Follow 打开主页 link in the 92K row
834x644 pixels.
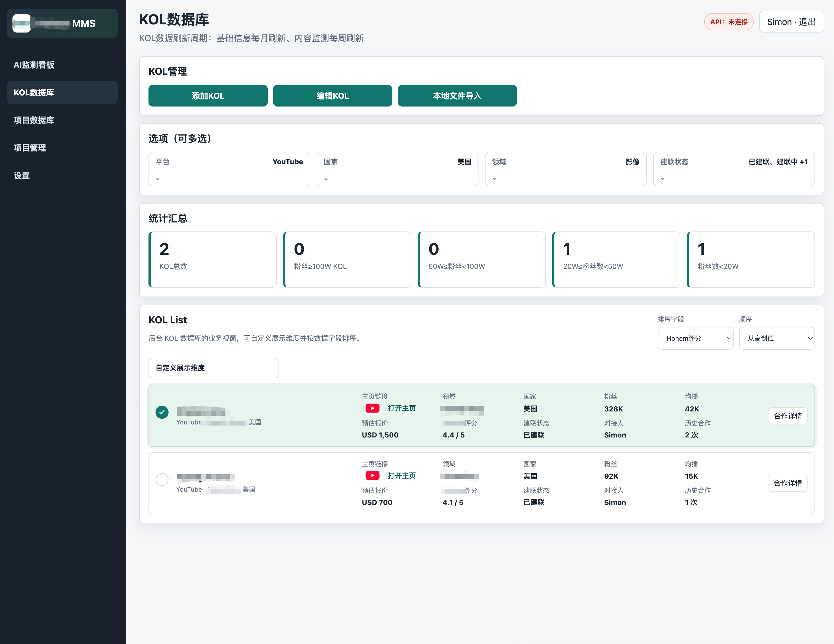coord(402,476)
